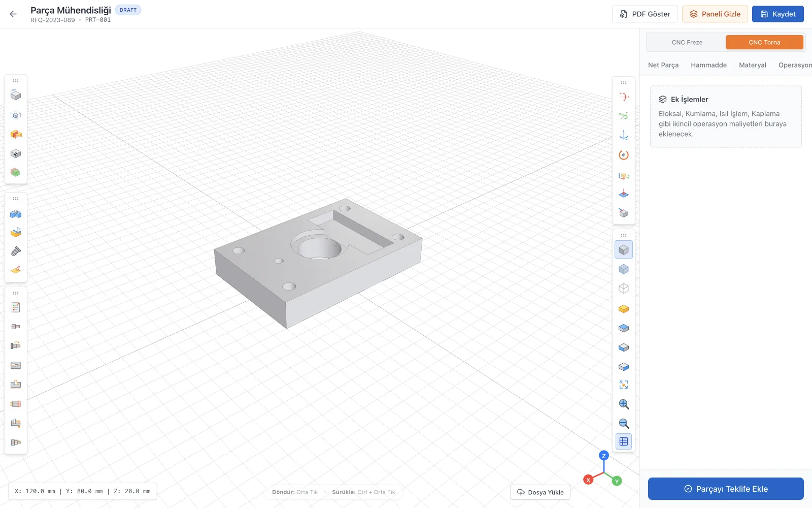Click the blue rotate-around-Z axis icon
The height and width of the screenshot is (508, 812).
[624, 135]
